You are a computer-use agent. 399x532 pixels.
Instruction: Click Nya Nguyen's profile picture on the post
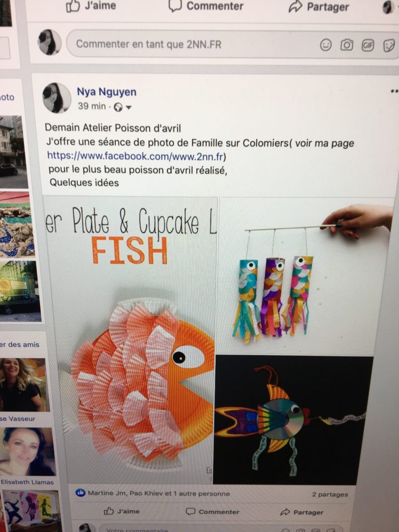(x=57, y=98)
